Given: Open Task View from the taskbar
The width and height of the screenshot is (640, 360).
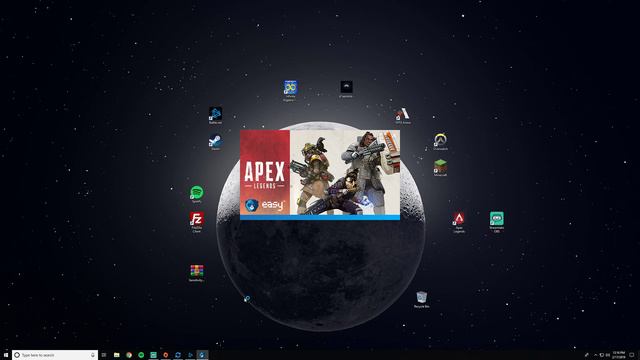Looking at the screenshot, I should tap(104, 355).
